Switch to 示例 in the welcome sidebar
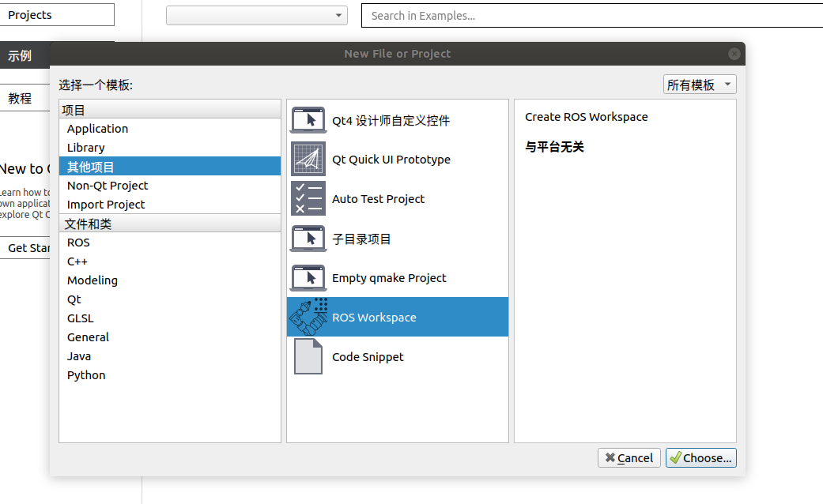This screenshot has width=823, height=504. (25, 55)
